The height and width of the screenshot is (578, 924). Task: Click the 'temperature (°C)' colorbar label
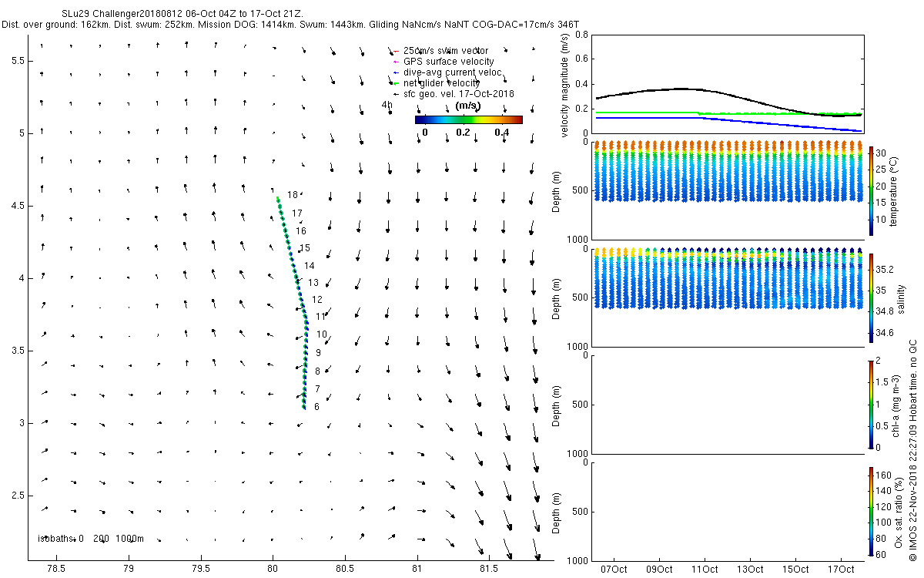896,190
